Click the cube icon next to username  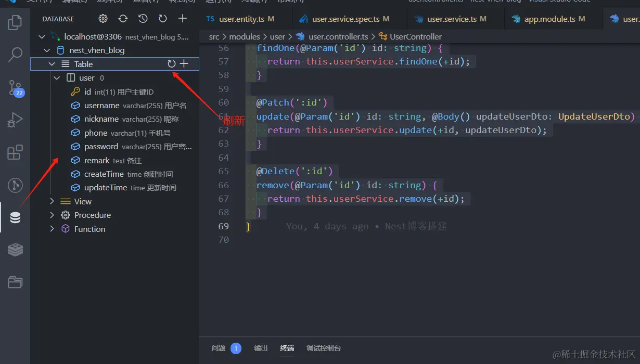click(x=75, y=106)
